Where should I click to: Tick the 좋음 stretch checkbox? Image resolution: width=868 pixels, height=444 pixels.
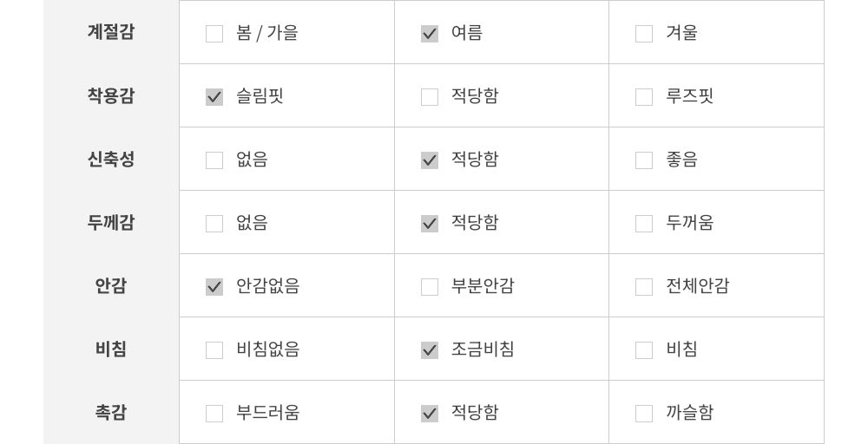(644, 160)
